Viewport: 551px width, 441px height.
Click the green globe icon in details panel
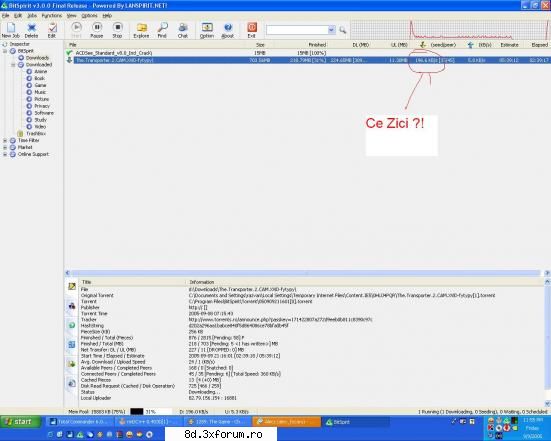point(72,325)
